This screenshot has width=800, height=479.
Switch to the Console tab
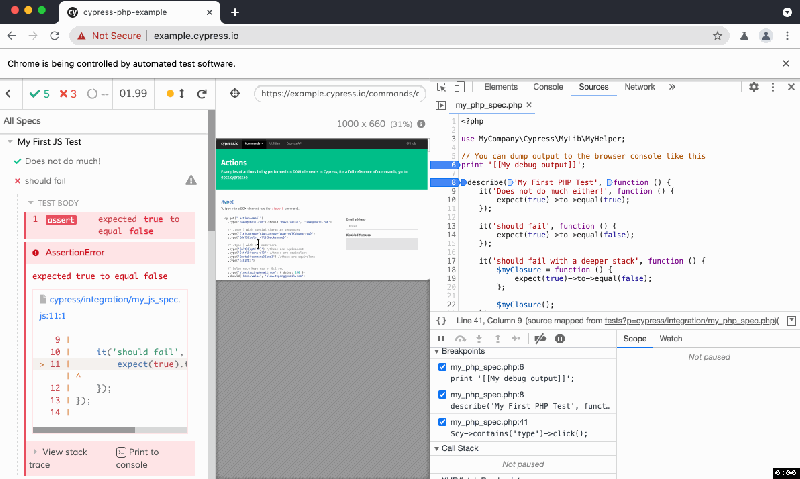tap(548, 87)
